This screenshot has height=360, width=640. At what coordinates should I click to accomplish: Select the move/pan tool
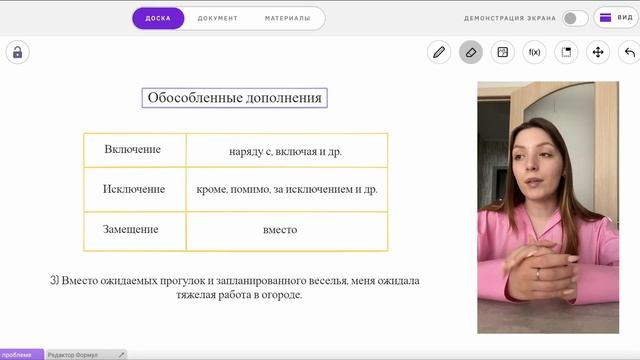point(598,52)
